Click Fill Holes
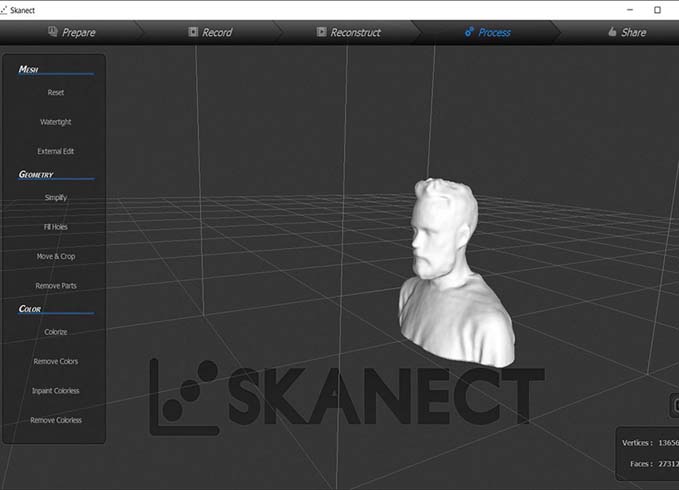The height and width of the screenshot is (490, 679). click(x=56, y=227)
